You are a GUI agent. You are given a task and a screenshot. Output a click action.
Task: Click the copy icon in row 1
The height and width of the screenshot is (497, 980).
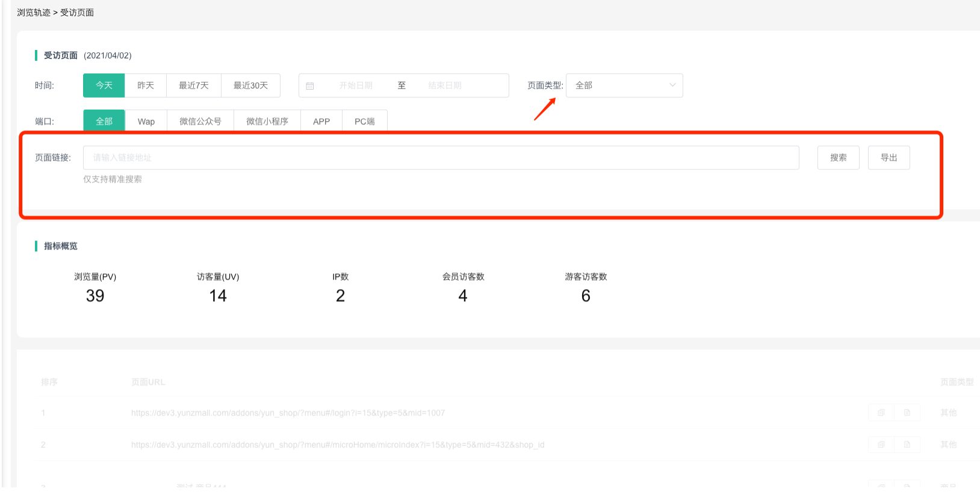[881, 413]
